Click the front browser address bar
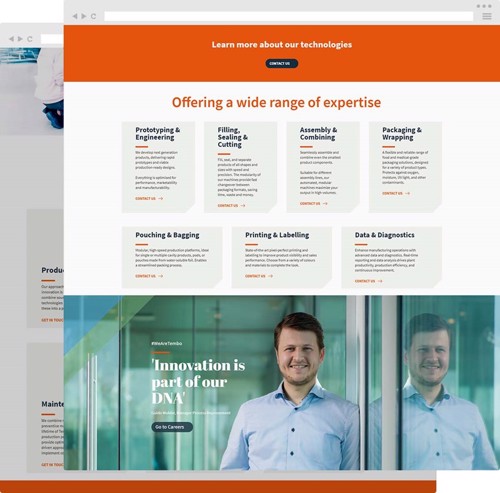The image size is (500, 493). pyautogui.click(x=288, y=16)
